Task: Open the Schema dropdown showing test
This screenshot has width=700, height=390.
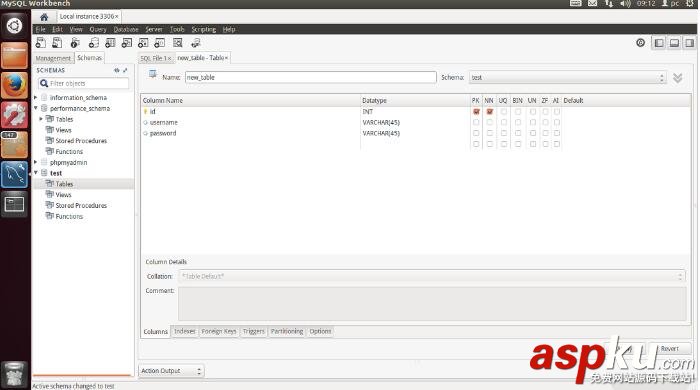Action: 567,78
